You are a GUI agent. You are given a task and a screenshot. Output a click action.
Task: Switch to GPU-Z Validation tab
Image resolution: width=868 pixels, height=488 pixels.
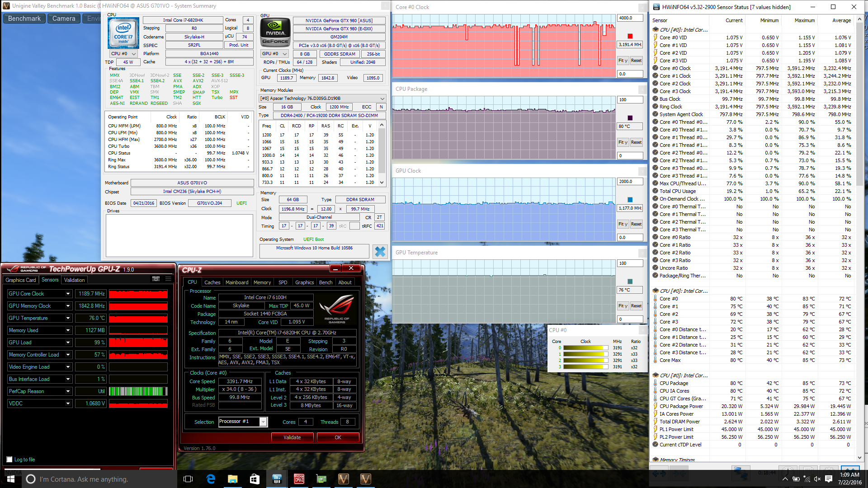[74, 280]
